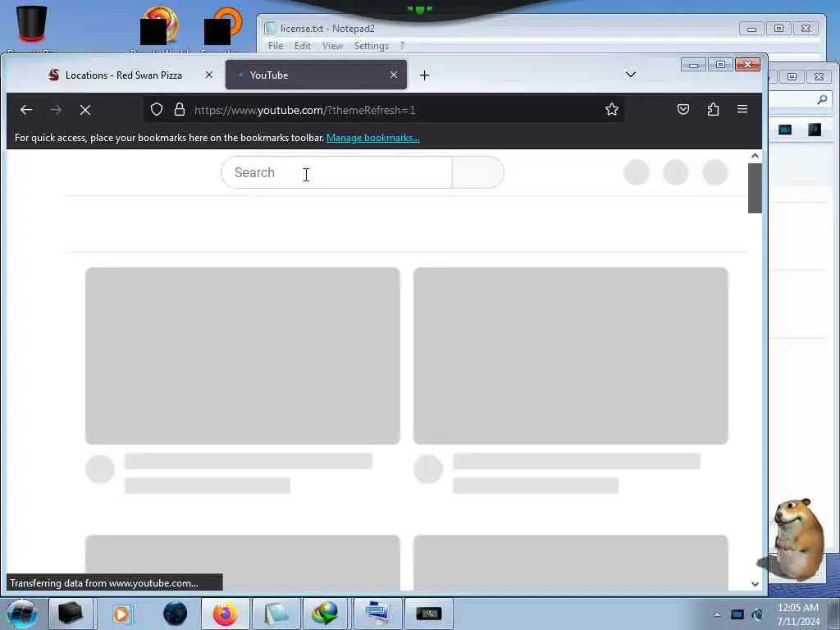
Task: Show hidden system tray icons
Action: (717, 614)
